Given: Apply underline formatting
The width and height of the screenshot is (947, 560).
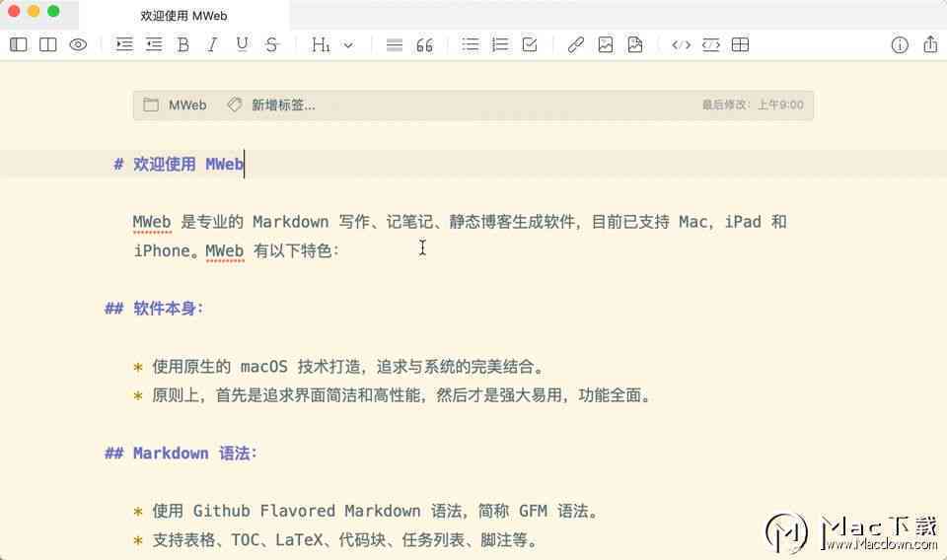Looking at the screenshot, I should pyautogui.click(x=243, y=44).
